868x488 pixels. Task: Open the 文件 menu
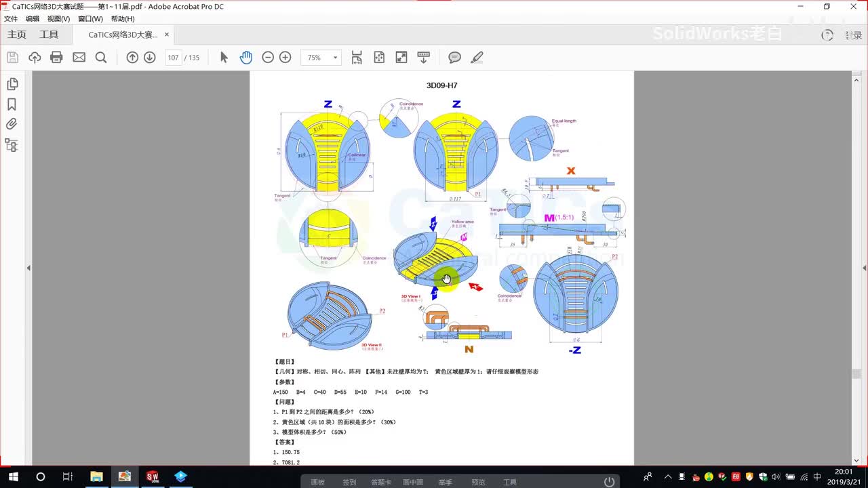pos(11,19)
